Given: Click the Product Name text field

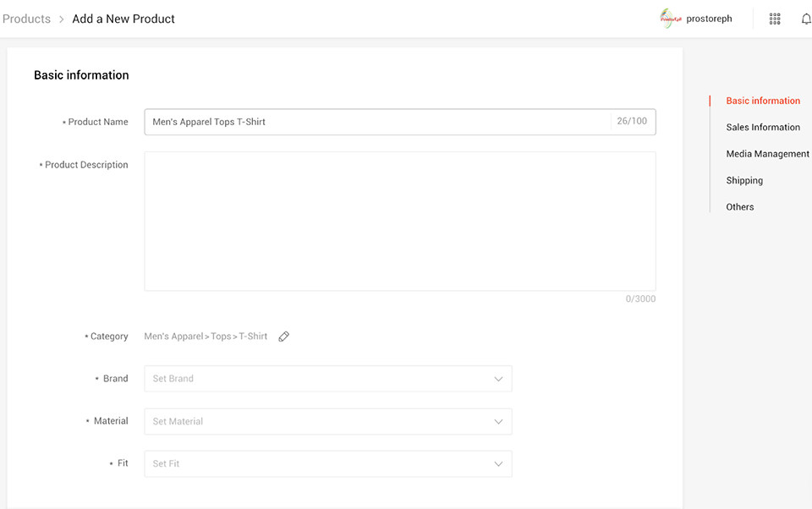Looking at the screenshot, I should pyautogui.click(x=376, y=122).
